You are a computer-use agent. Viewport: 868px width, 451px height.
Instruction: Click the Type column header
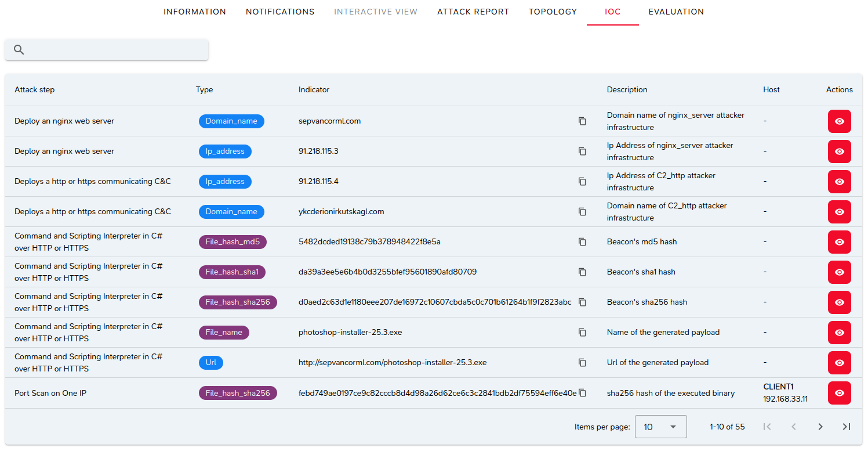204,90
